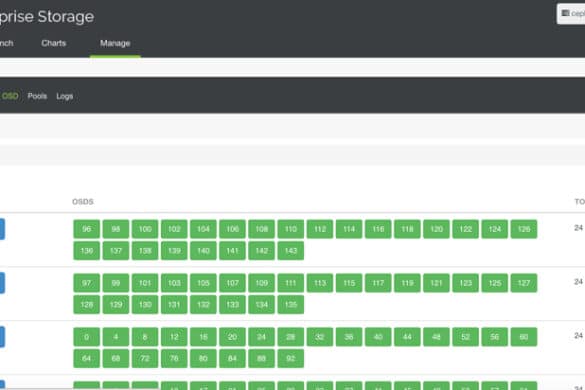Open OSD 0 badge
This screenshot has width=585, height=390.
(87, 337)
